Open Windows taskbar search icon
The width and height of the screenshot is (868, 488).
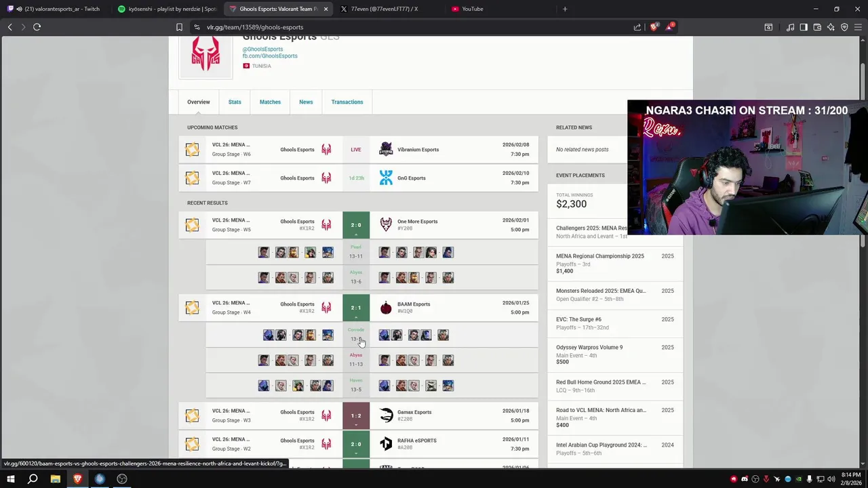point(33,479)
